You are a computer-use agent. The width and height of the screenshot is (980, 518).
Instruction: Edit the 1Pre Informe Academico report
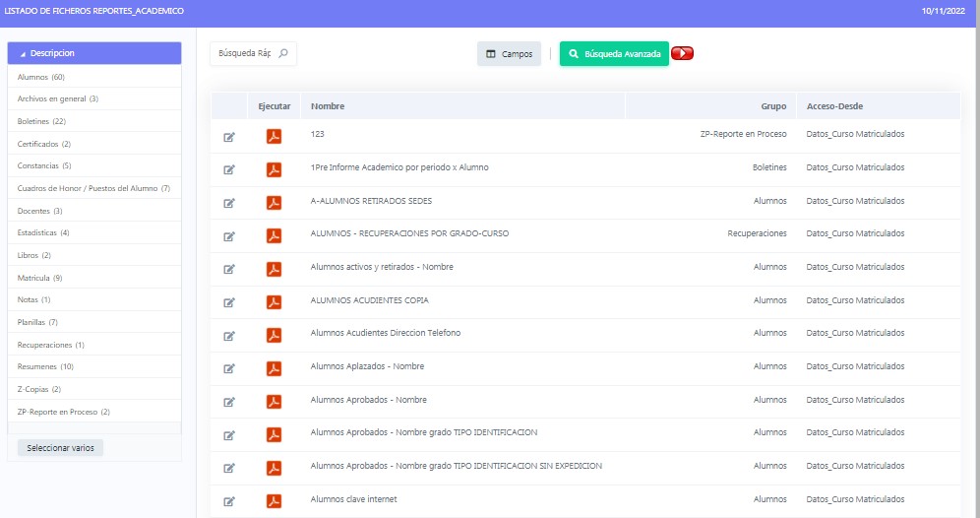tap(229, 169)
